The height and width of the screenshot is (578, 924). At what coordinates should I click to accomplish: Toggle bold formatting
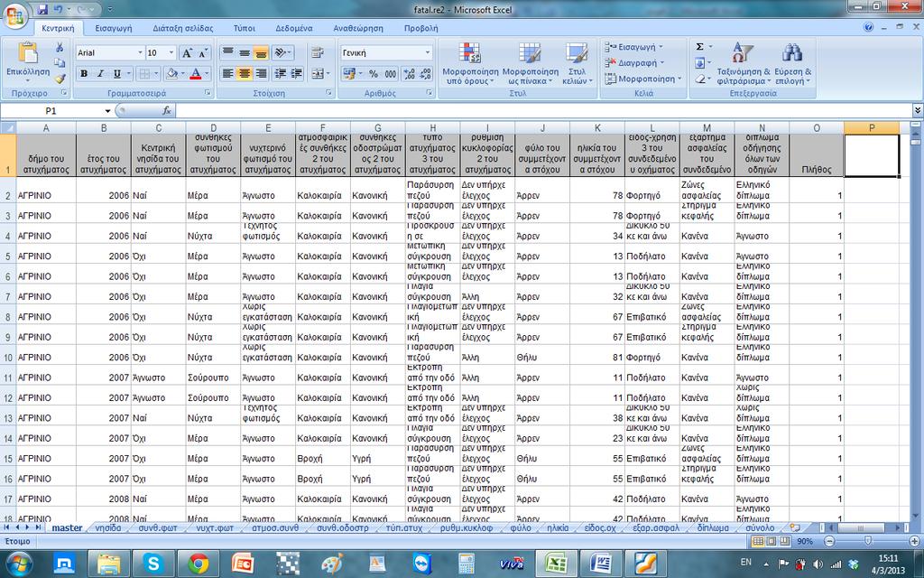coord(84,74)
